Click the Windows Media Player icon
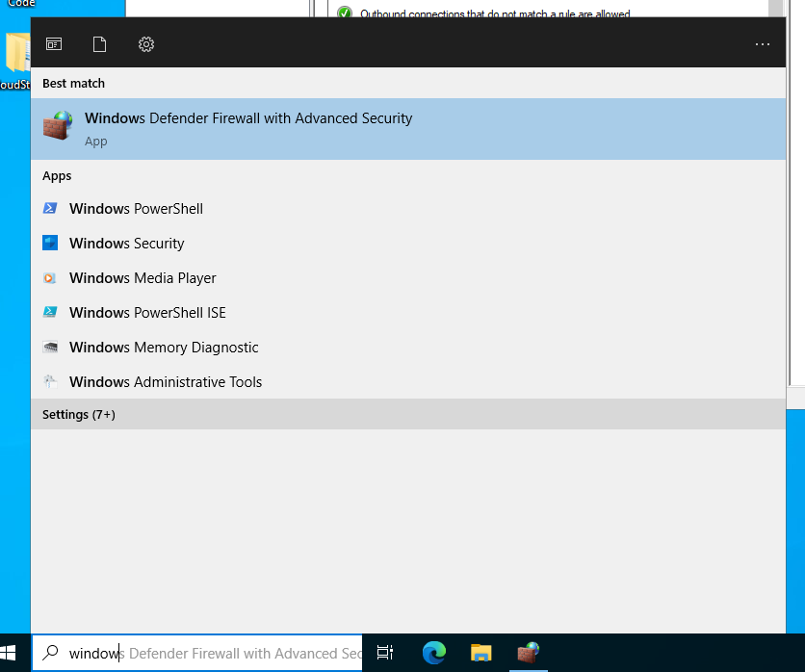Viewport: 805px width, 672px height. tap(50, 277)
